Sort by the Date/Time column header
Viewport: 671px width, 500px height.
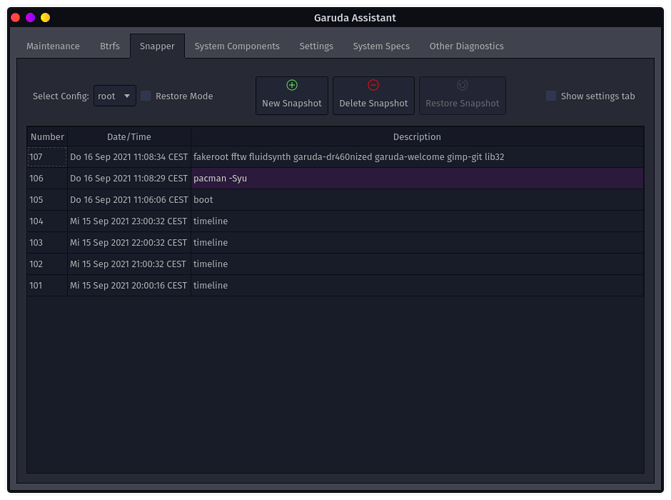pyautogui.click(x=129, y=137)
